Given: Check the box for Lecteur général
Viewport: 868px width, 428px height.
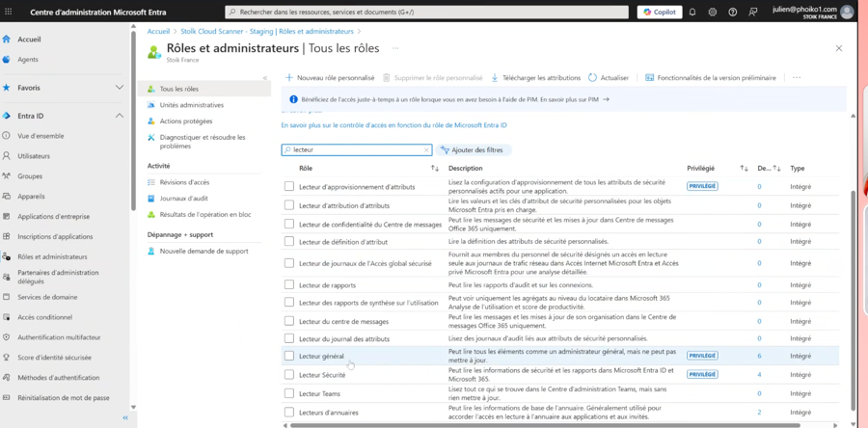Looking at the screenshot, I should (x=289, y=356).
